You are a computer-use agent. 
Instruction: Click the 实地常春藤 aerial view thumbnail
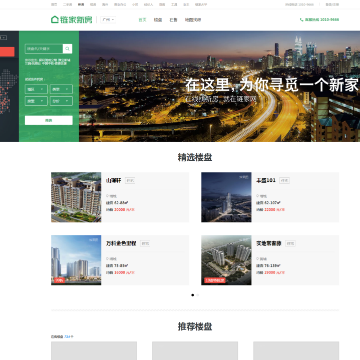point(226,260)
